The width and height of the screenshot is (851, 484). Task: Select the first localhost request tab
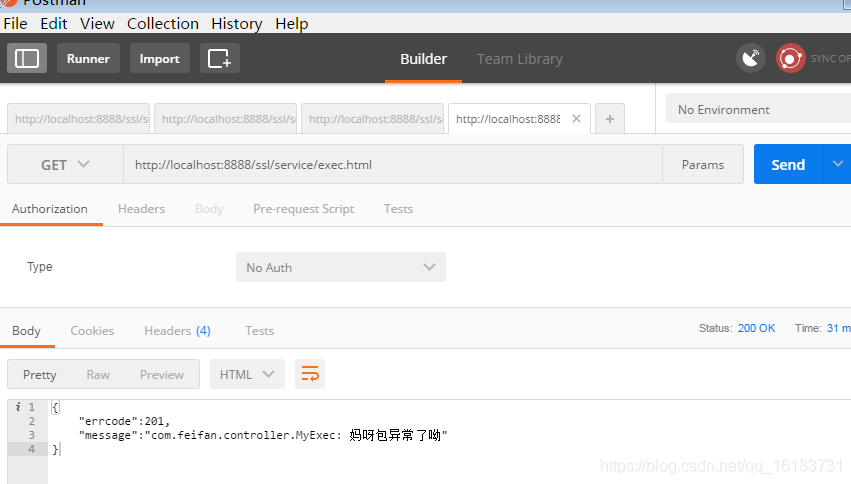point(79,118)
